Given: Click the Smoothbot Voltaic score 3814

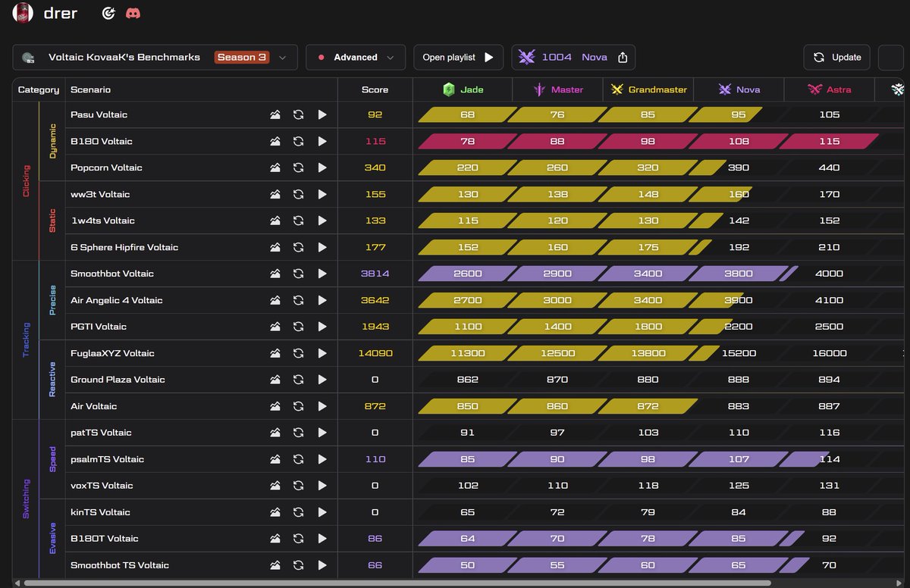Looking at the screenshot, I should [375, 274].
